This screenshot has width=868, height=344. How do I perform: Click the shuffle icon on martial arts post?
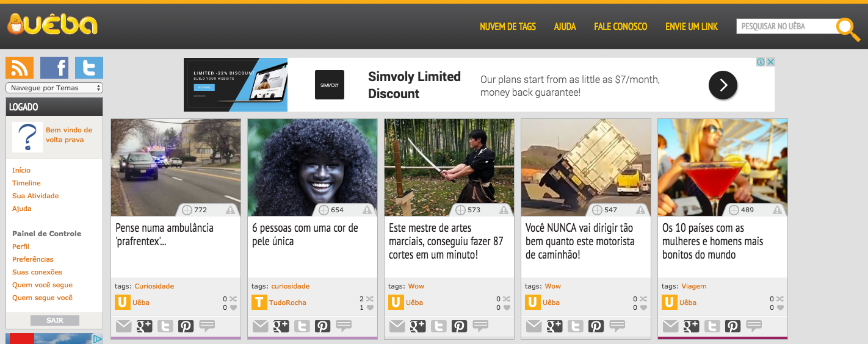tap(507, 299)
